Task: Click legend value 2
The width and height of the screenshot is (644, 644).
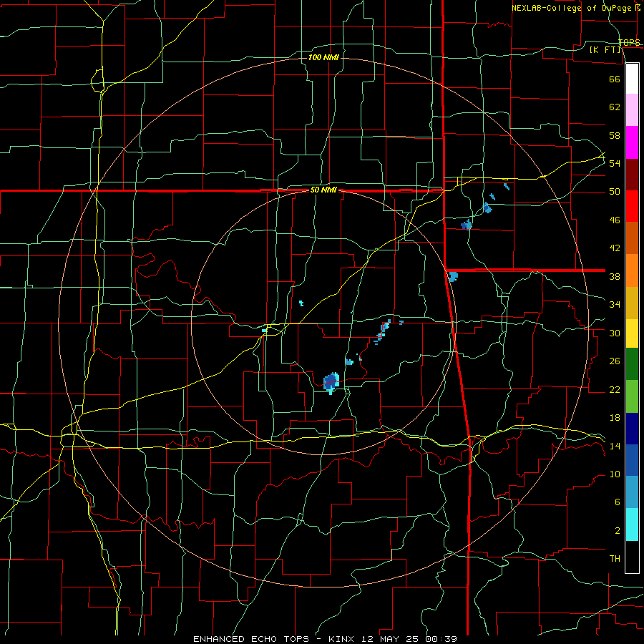Action: tap(617, 531)
